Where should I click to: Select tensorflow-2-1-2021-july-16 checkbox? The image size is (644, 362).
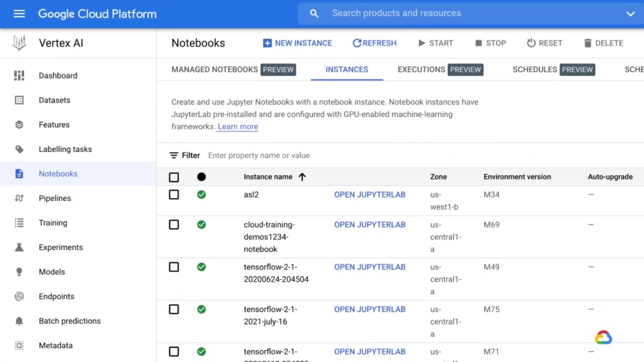pyautogui.click(x=174, y=309)
